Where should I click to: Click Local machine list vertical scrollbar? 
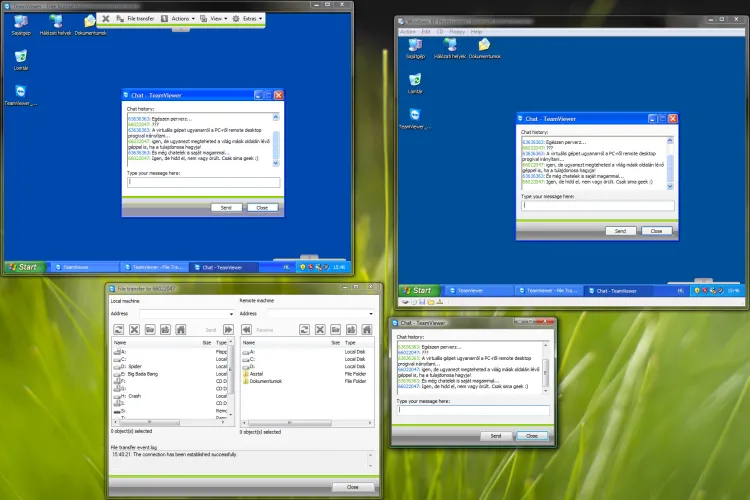click(x=231, y=377)
